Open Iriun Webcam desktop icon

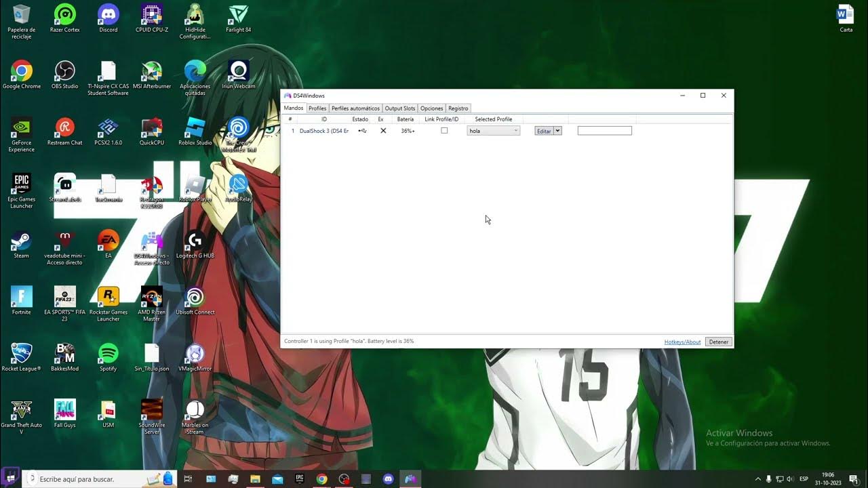pyautogui.click(x=239, y=75)
